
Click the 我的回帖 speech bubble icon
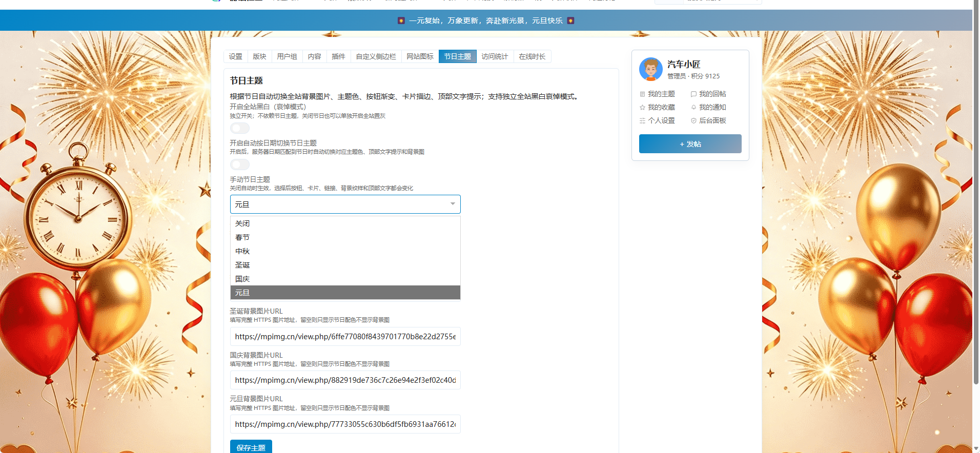coord(693,94)
